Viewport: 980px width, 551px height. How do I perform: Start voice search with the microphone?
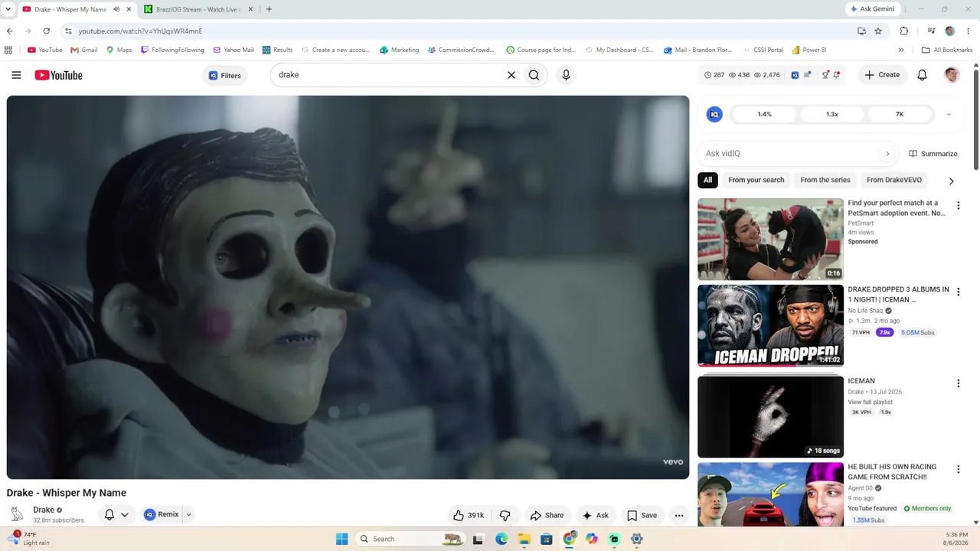click(x=566, y=75)
